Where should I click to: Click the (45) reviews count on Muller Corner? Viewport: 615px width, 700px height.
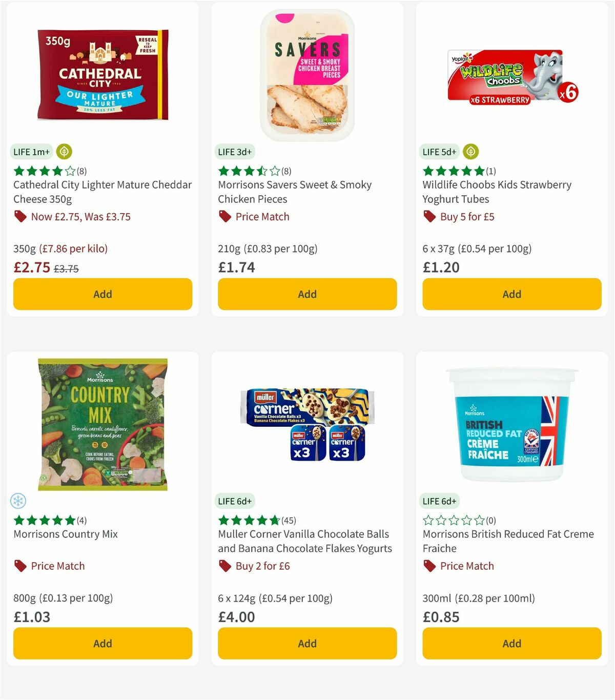point(288,520)
